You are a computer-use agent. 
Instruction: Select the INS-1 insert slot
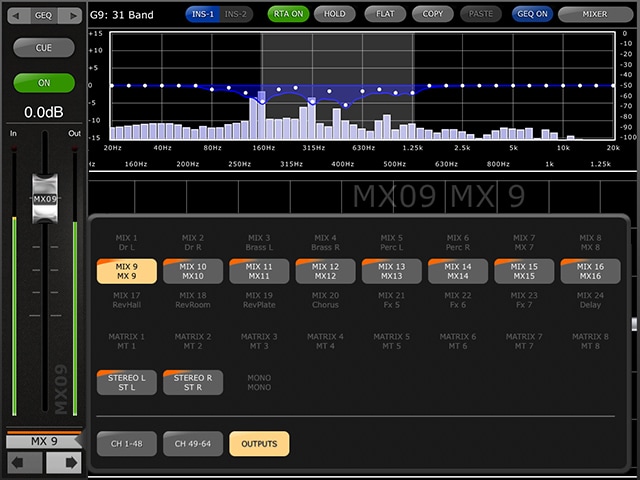(202, 15)
